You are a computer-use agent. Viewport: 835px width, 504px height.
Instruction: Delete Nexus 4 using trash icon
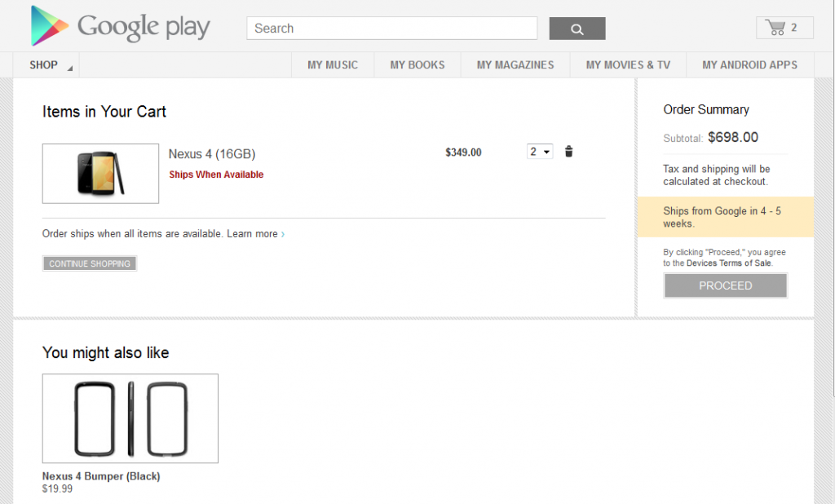pos(568,152)
